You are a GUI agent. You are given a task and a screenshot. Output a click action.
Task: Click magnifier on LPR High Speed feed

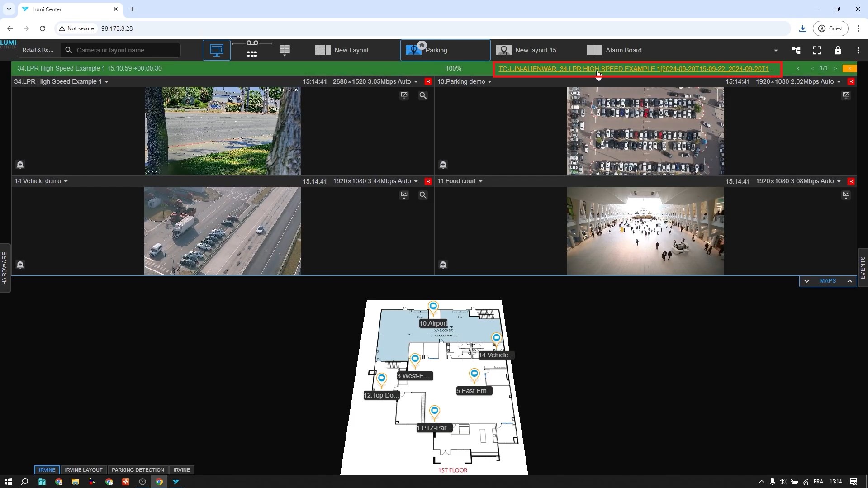point(422,96)
